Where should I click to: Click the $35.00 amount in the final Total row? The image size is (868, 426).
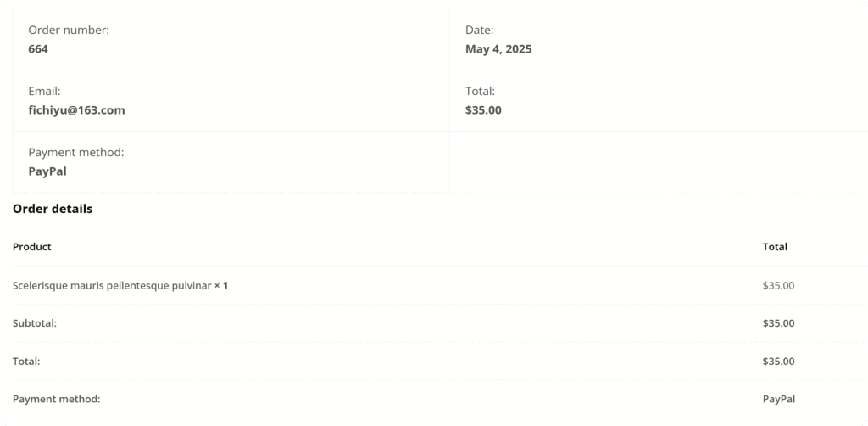778,362
